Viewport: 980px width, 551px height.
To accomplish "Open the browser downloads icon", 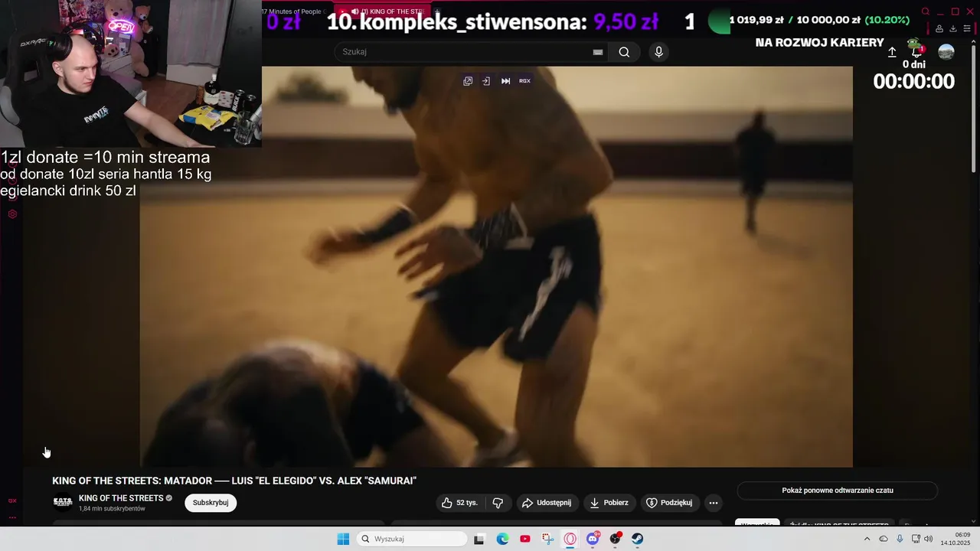I will tap(953, 29).
